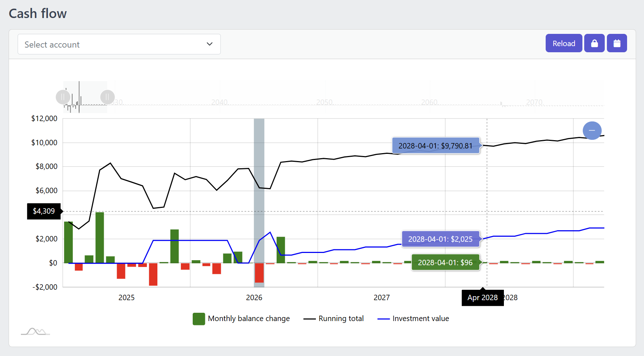Click the 2028-04-01: $9,790.81 tooltip
This screenshot has width=644, height=356.
coord(435,146)
